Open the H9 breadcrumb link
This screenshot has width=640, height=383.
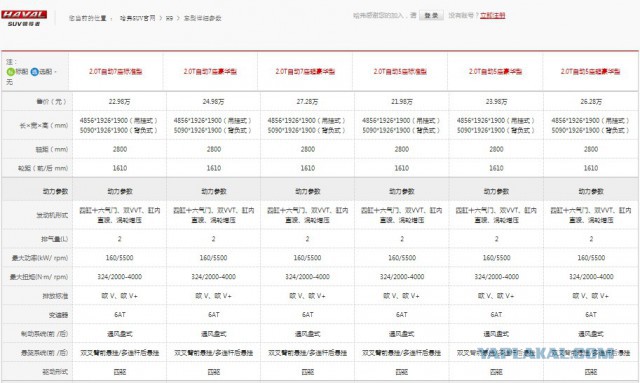coord(169,18)
